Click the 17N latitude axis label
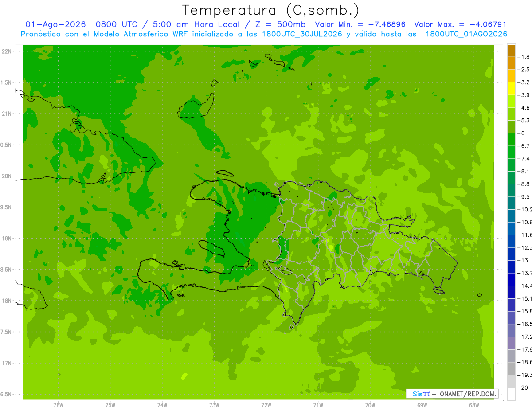 tap(7, 364)
